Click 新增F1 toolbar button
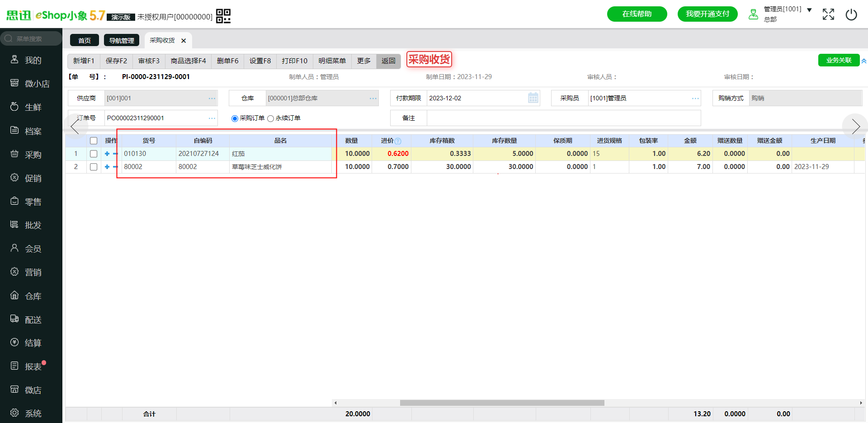868x423 pixels. 84,61
